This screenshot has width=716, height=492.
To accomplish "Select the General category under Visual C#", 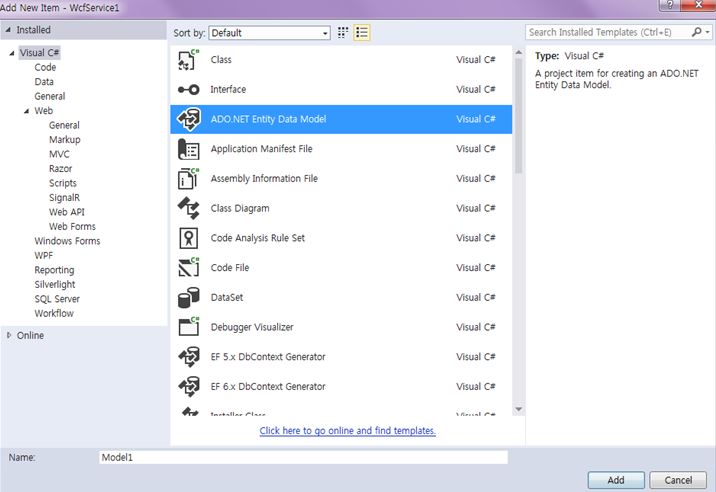I will pos(50,96).
